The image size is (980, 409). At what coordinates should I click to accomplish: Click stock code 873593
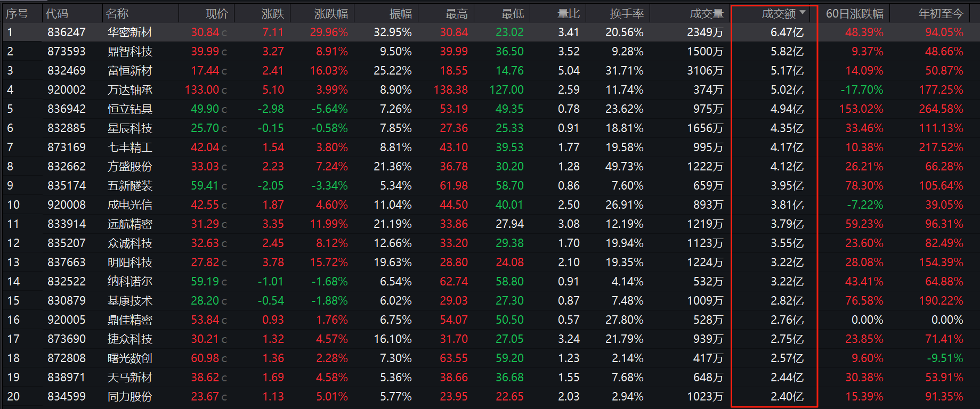point(67,52)
